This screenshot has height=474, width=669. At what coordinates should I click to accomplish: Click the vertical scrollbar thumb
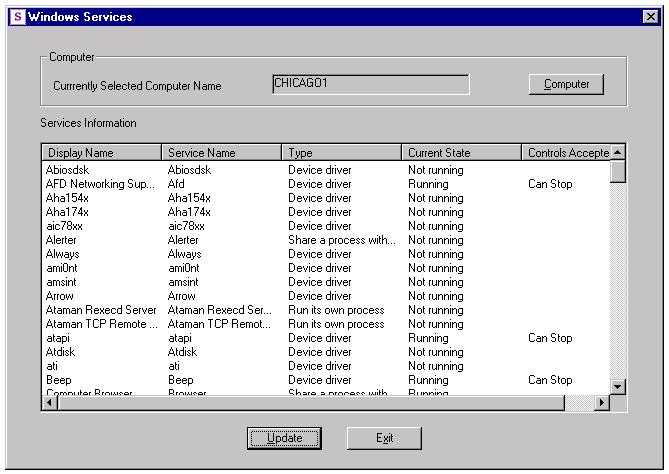617,172
